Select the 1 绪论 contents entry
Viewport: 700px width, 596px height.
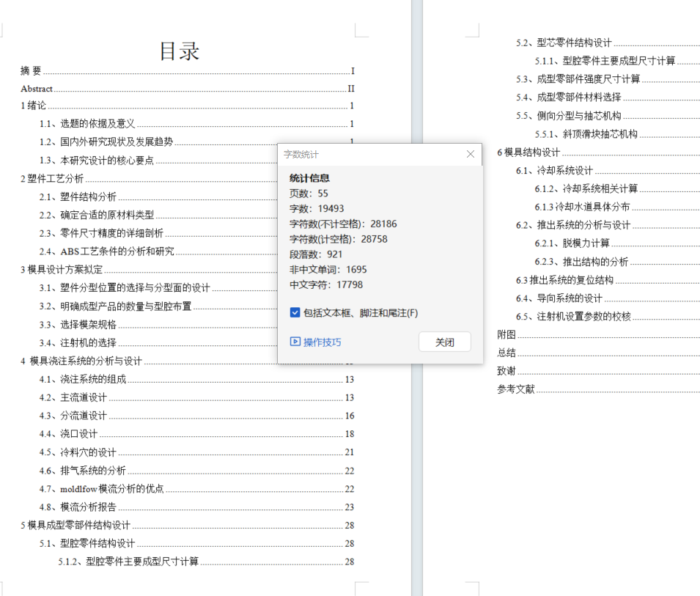pos(188,106)
